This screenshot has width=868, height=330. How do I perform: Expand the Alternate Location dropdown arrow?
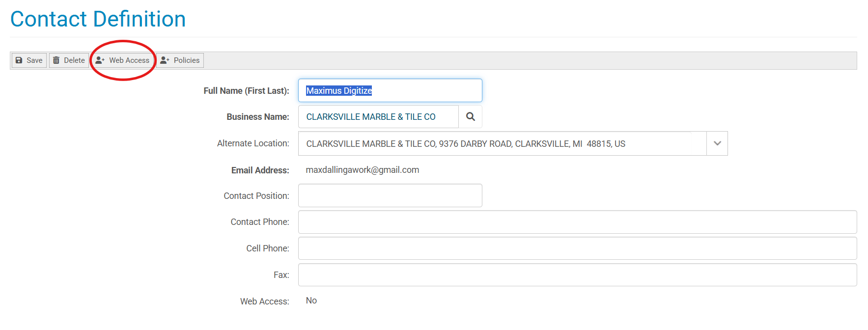click(717, 143)
